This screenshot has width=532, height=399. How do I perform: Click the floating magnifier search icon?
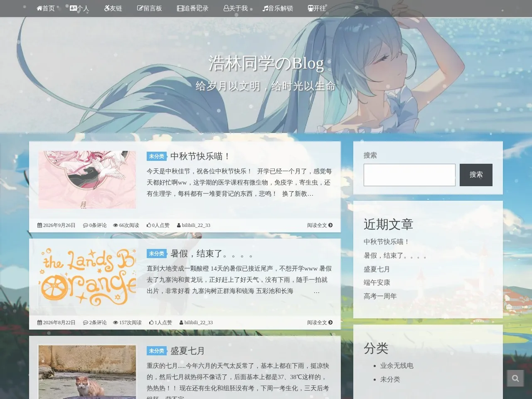515,378
